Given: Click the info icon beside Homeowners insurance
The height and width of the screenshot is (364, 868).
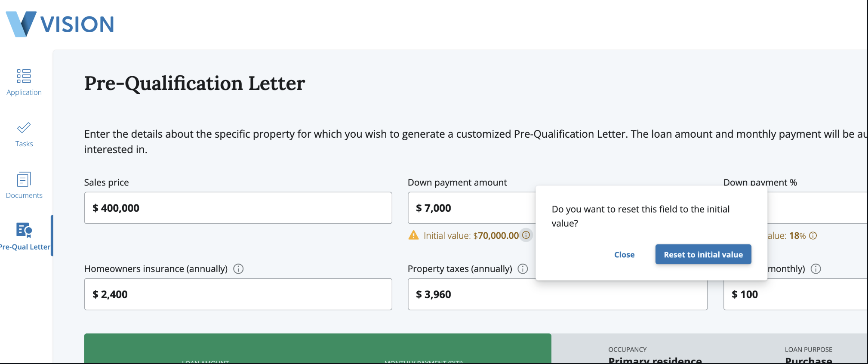Looking at the screenshot, I should pos(238,269).
